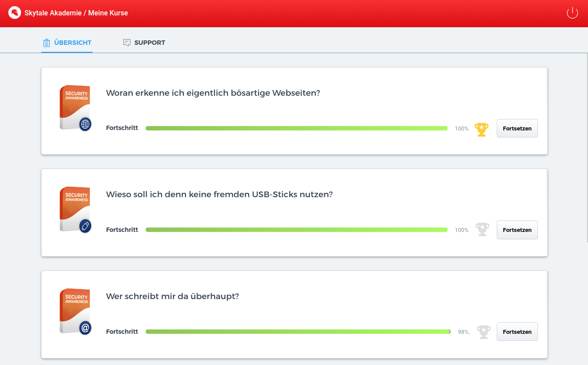Click 'Skytale Akademie / Meine Kurse' header title
The height and width of the screenshot is (365, 588).
tap(76, 13)
